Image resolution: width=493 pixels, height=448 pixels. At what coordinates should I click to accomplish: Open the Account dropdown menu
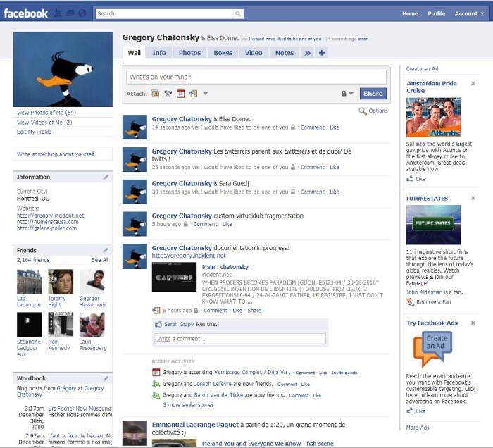click(469, 13)
